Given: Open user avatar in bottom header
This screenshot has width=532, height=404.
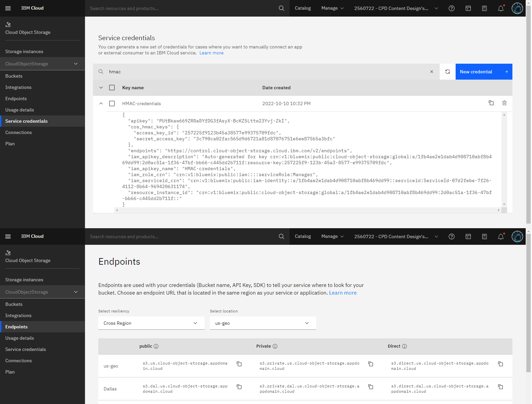Looking at the screenshot, I should 517,236.
